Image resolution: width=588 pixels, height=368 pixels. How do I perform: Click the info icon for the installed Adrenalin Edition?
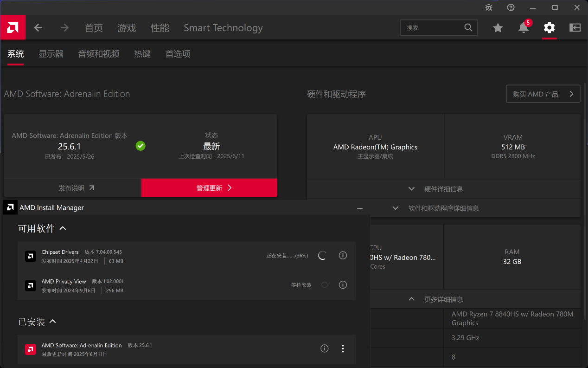click(324, 349)
